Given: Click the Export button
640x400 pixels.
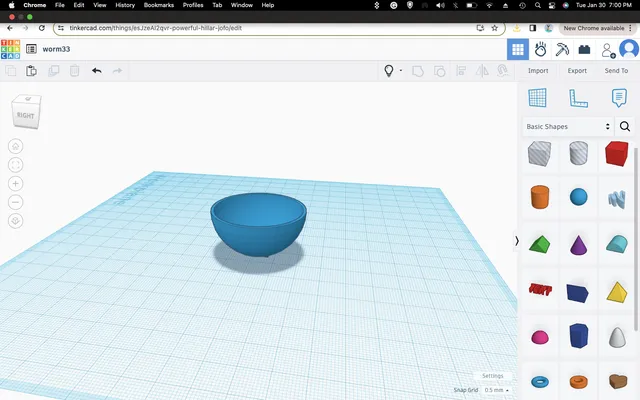Looking at the screenshot, I should (x=577, y=71).
